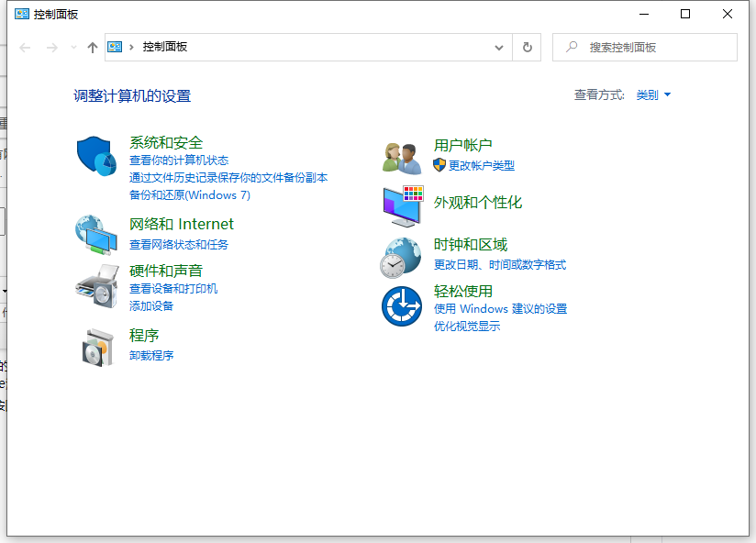
Task: Open 查看网络状态和任务 link
Action: point(179,245)
